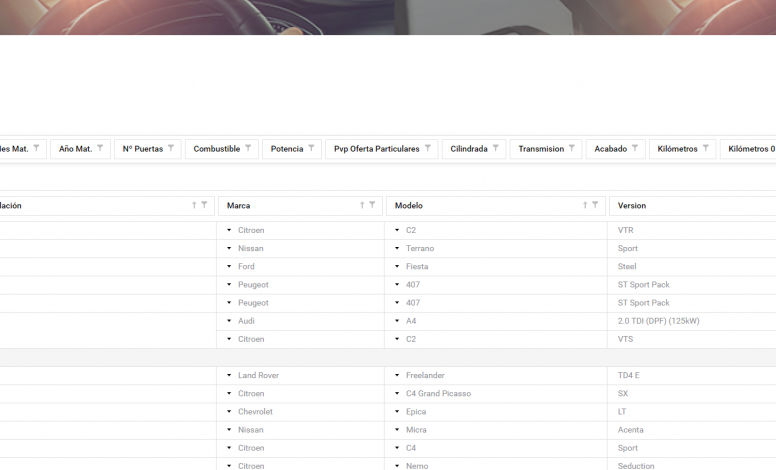This screenshot has height=470, width=776.
Task: Click the Combustible filter funnel icon
Action: pos(248,148)
